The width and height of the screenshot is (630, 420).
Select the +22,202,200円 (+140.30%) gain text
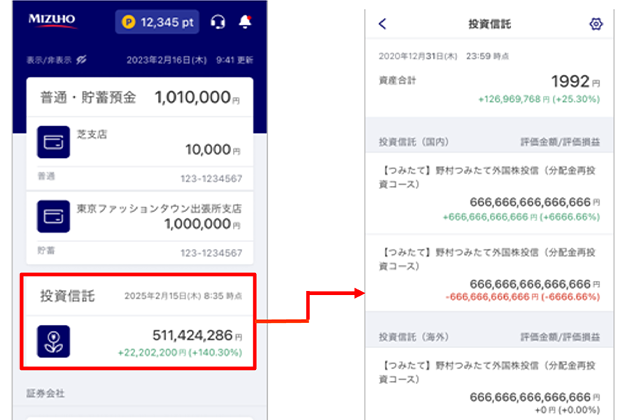coord(180,352)
